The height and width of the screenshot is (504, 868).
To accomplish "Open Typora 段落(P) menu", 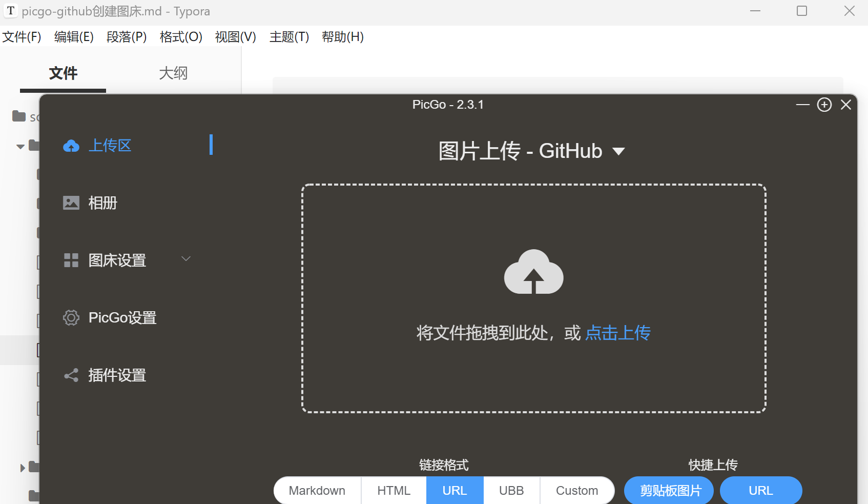I will coord(127,37).
